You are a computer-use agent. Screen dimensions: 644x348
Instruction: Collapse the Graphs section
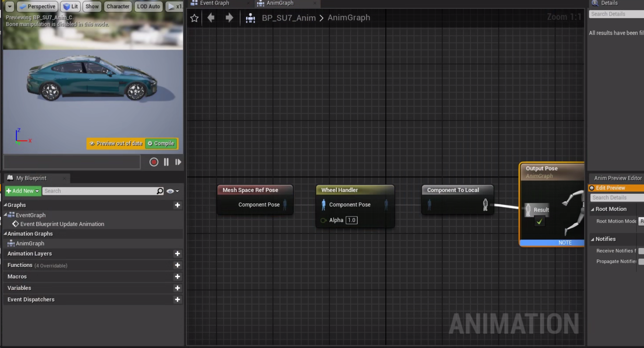tap(5, 205)
